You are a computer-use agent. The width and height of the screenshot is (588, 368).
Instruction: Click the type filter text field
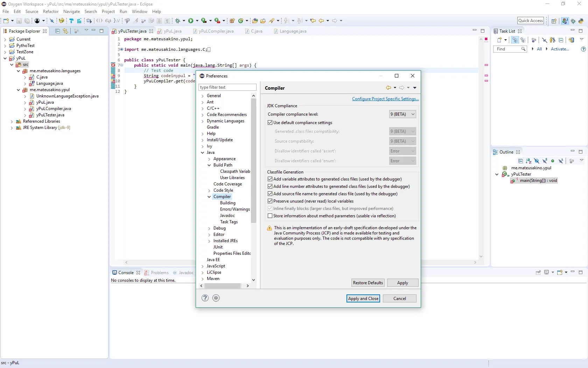(227, 87)
